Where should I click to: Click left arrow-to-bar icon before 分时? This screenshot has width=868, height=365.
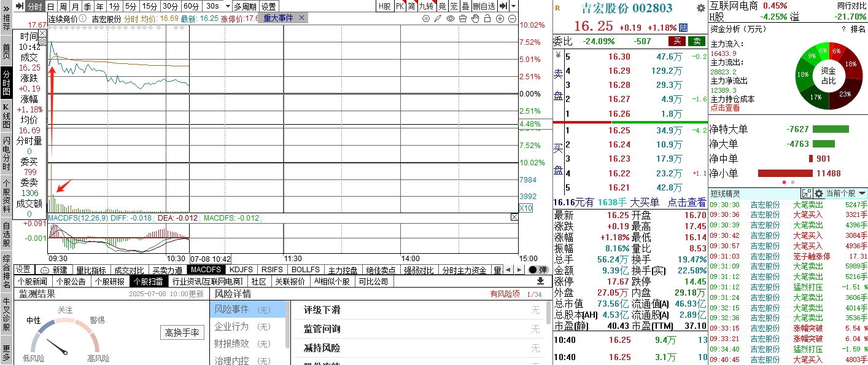[x=18, y=6]
